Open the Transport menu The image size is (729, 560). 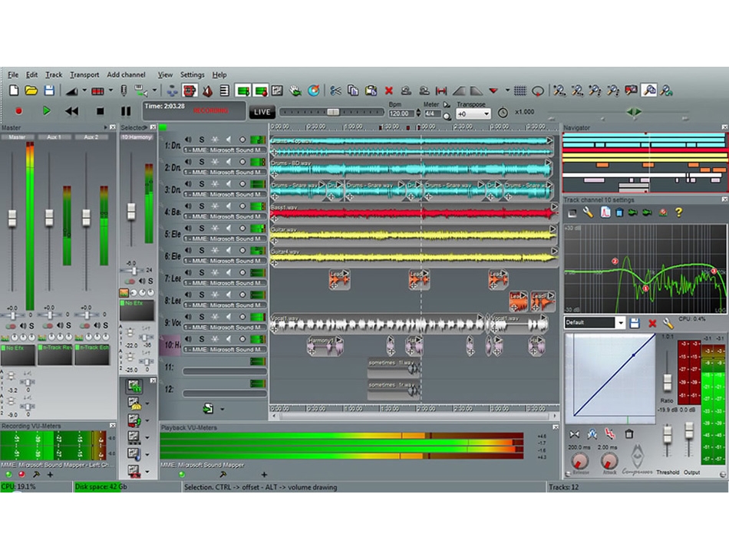tap(84, 75)
